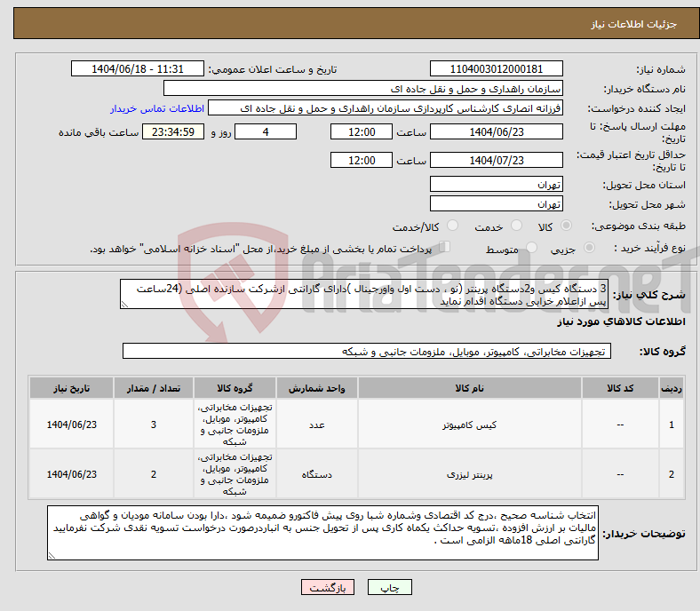The width and height of the screenshot is (700, 611).
Task: Click the request creator field فرزانه انصاری
Action: coord(386,108)
